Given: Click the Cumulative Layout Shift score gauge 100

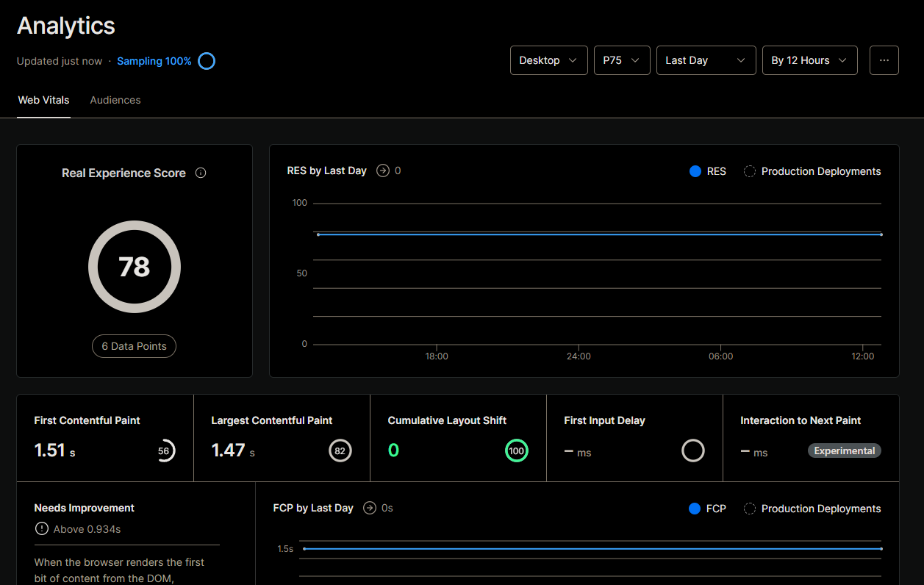Looking at the screenshot, I should [x=517, y=451].
